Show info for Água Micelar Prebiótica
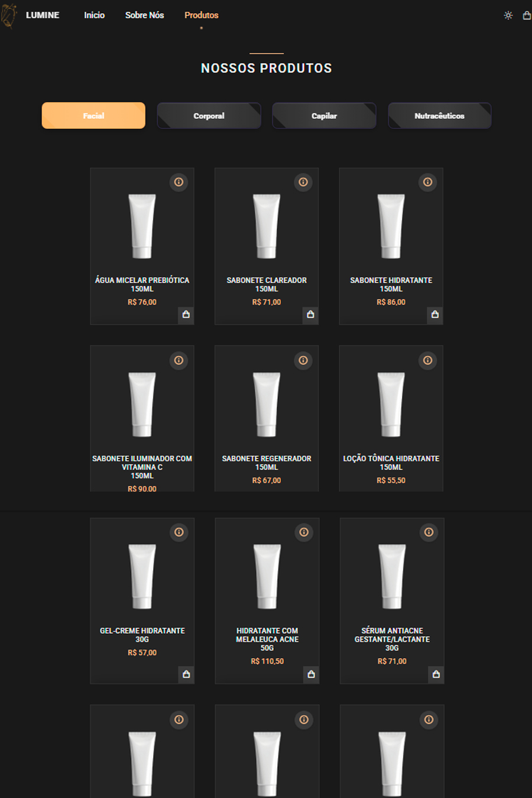Viewport: 532px width, 798px height. coord(179,182)
